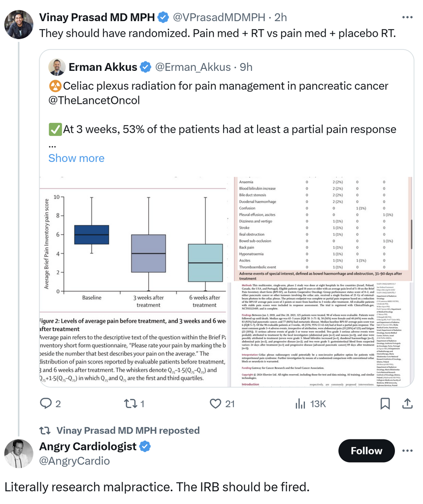Click the 2h timestamp on the tweet
This screenshot has height=504, width=423.
[281, 17]
